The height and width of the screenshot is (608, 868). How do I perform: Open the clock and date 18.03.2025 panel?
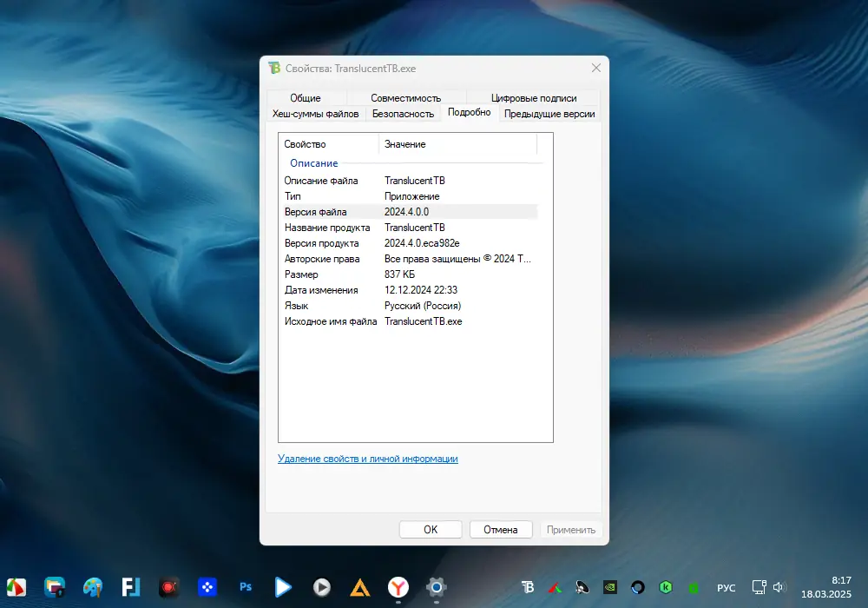[x=826, y=587]
